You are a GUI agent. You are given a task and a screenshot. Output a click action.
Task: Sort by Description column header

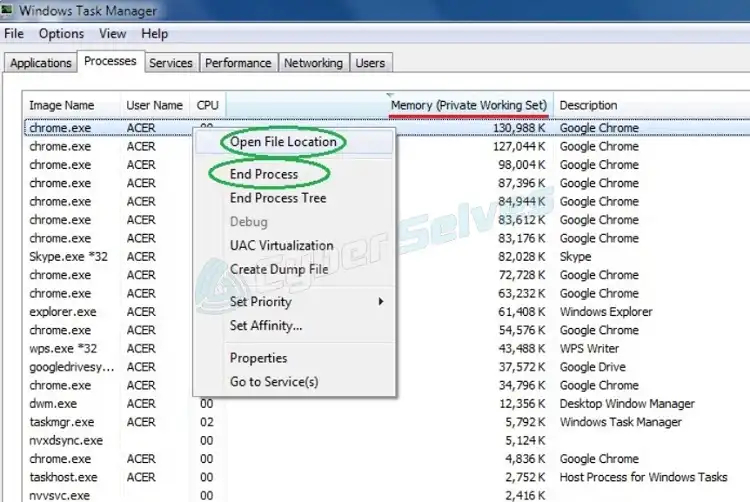[x=651, y=105]
